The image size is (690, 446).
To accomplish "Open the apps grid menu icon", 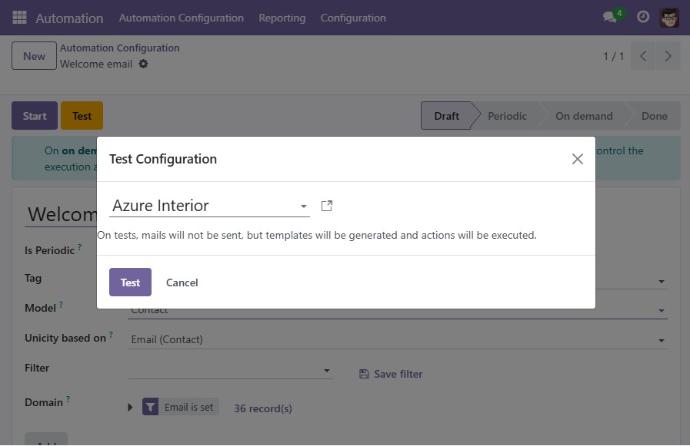I will click(19, 18).
